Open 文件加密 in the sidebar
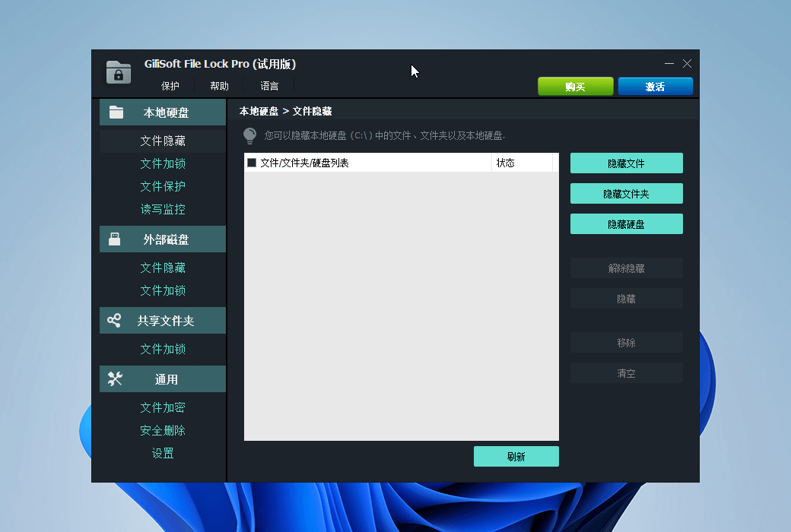791x532 pixels. (163, 407)
